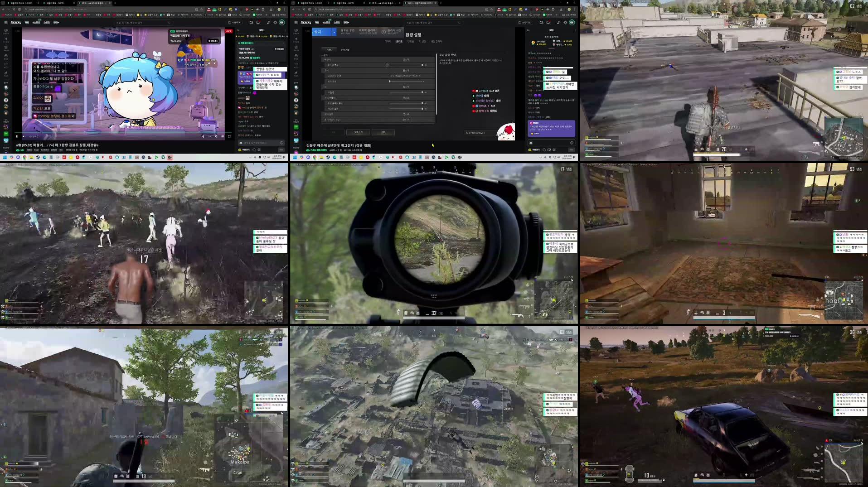868x487 pixels.
Task: Open Chrome from the top-left taskbar
Action: pos(24,157)
